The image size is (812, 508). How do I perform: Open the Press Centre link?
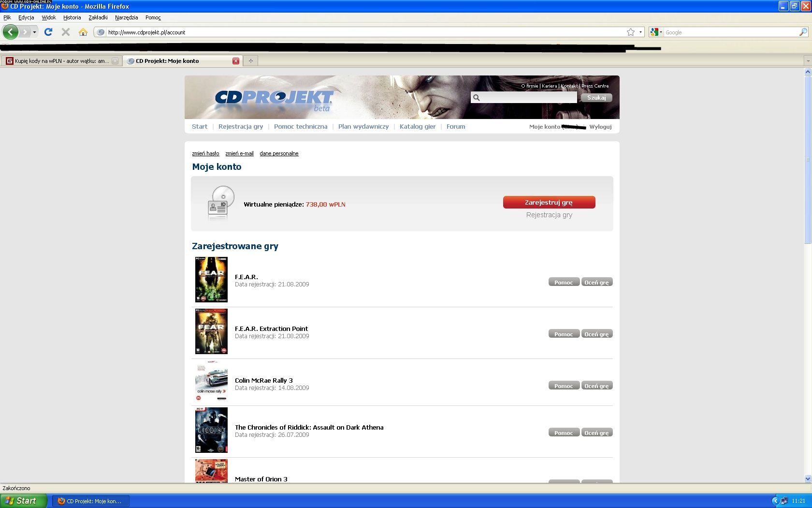pos(595,86)
